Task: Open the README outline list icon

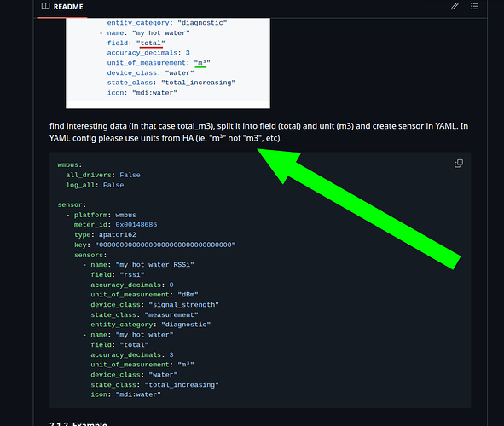Action: click(474, 7)
